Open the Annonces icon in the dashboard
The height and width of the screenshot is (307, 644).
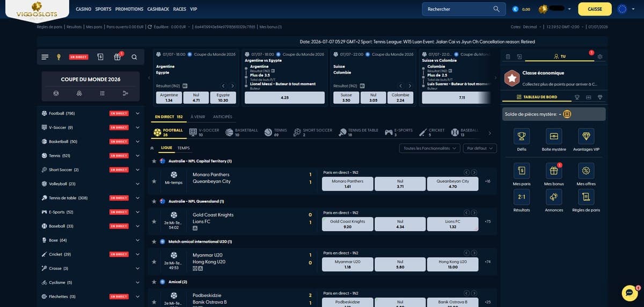pyautogui.click(x=553, y=197)
